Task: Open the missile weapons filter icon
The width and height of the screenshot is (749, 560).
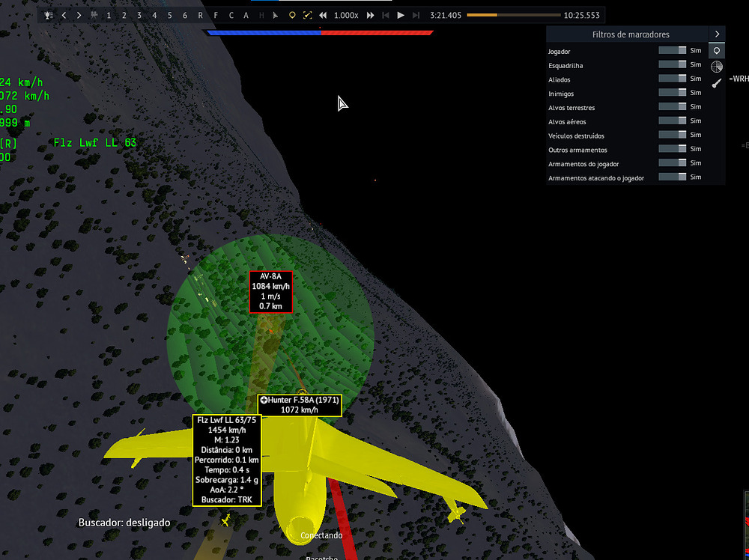Action: (717, 83)
